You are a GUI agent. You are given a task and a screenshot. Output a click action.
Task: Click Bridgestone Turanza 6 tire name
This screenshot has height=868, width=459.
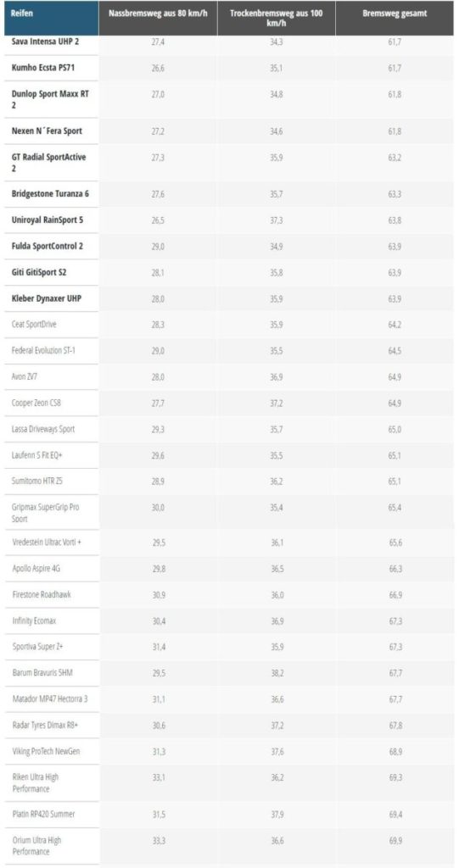50,194
